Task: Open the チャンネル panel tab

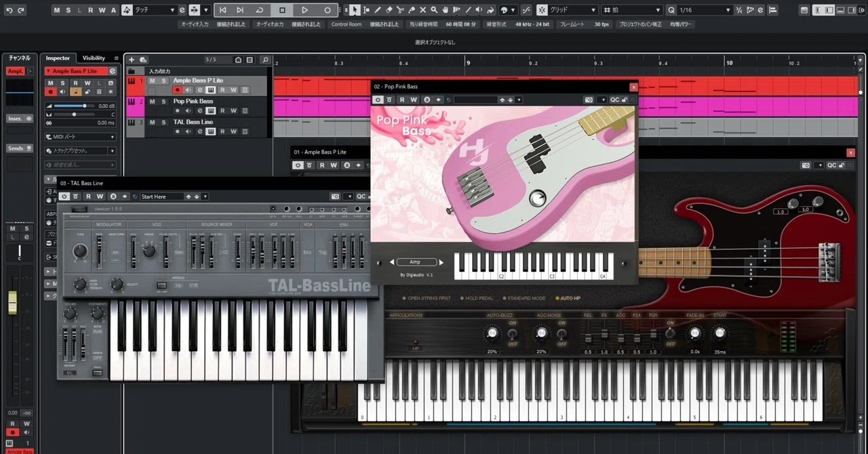Action: [x=19, y=58]
